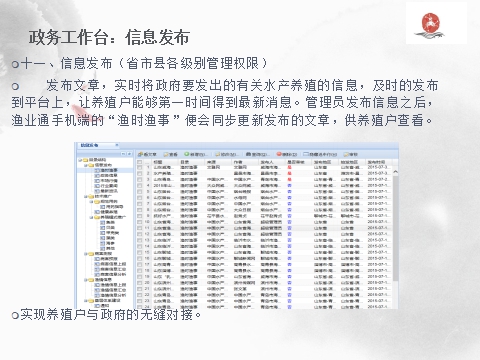Tick the select-all checkbox in table header
This screenshot has height=360, width=480.
pos(140,162)
